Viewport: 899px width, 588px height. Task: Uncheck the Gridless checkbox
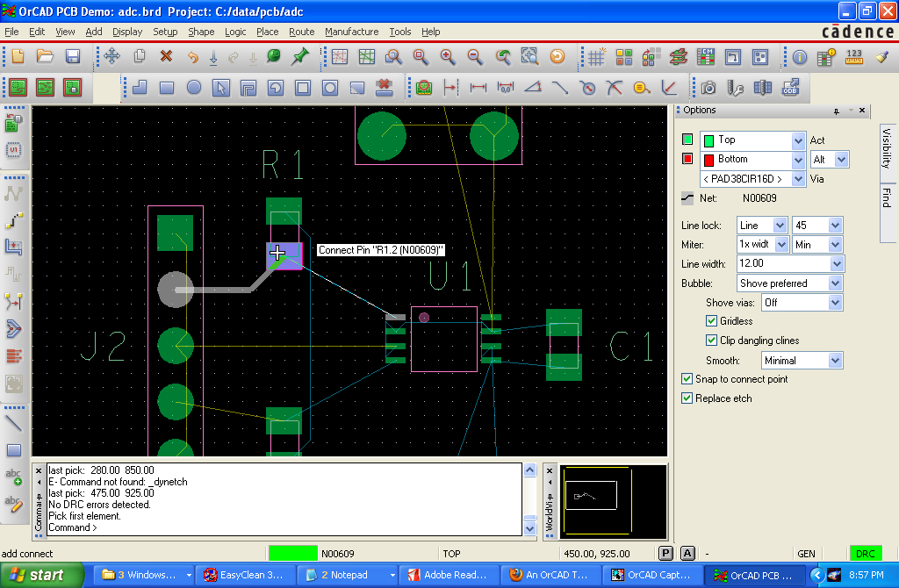click(712, 321)
